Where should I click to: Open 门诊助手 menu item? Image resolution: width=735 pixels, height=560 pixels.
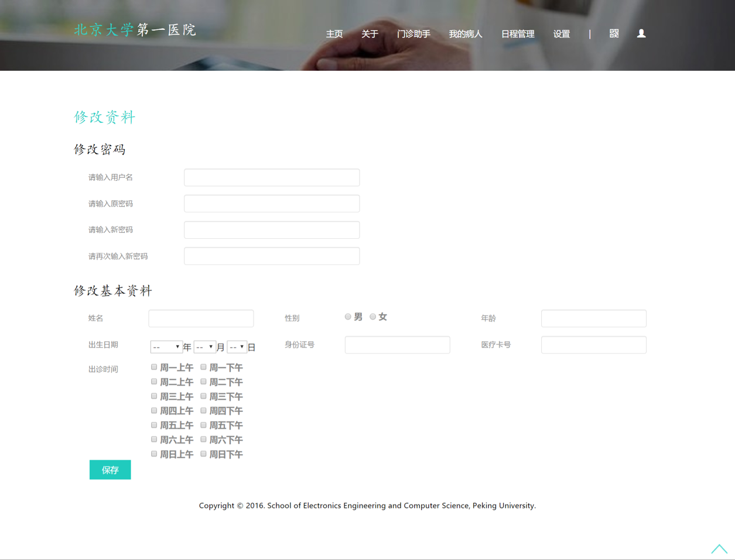coord(413,34)
